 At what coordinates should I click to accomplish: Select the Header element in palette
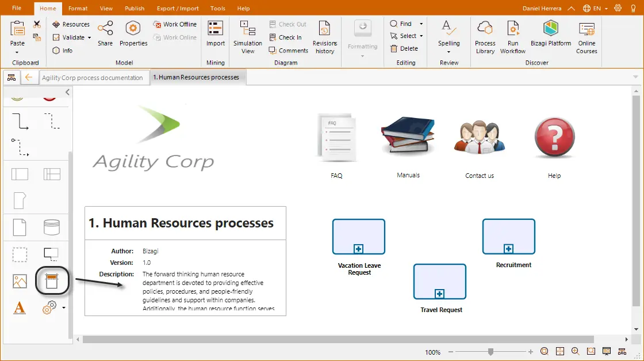click(x=52, y=281)
